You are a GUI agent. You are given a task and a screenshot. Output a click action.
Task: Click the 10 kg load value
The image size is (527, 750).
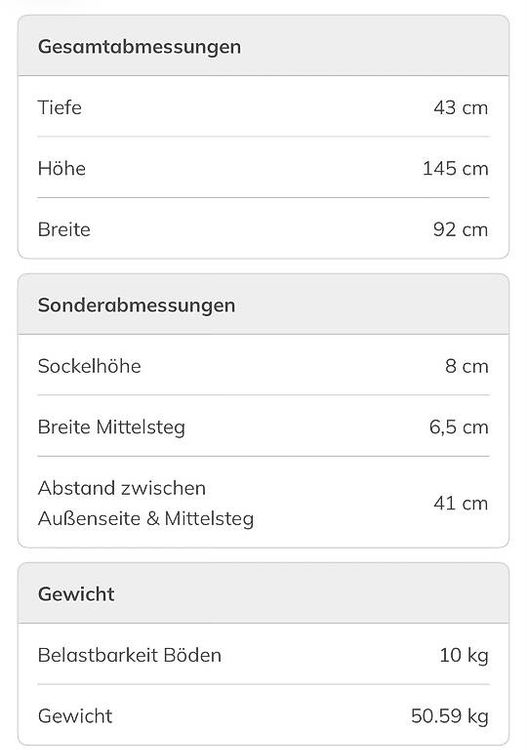click(x=464, y=655)
